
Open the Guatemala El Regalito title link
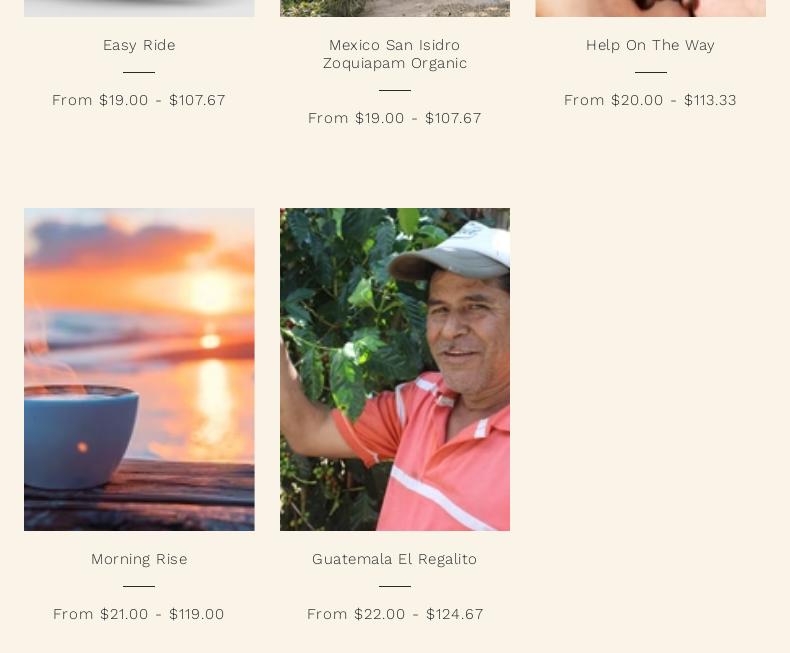pos(394,559)
